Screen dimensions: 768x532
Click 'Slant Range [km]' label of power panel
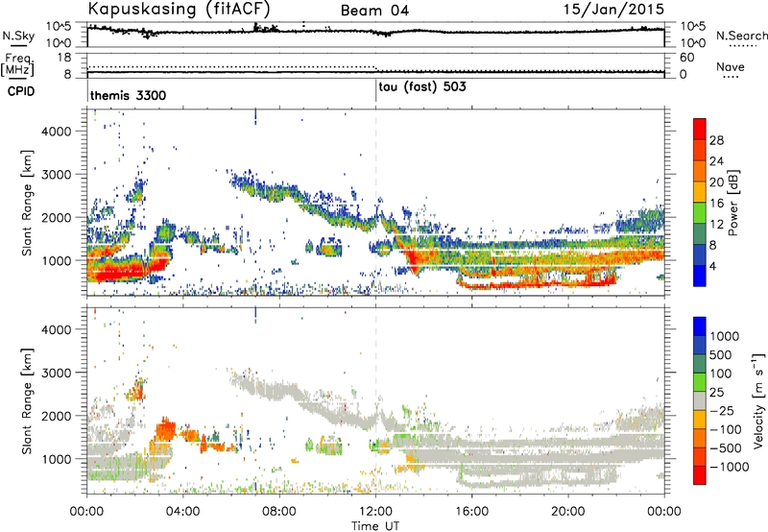(x=27, y=203)
